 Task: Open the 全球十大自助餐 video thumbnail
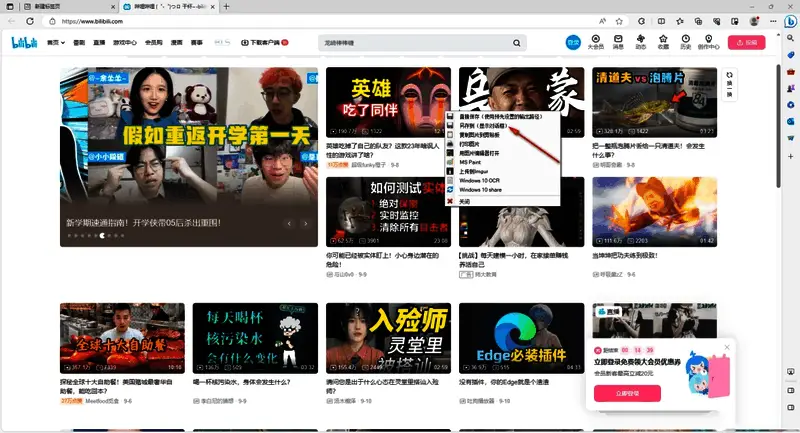[122, 338]
